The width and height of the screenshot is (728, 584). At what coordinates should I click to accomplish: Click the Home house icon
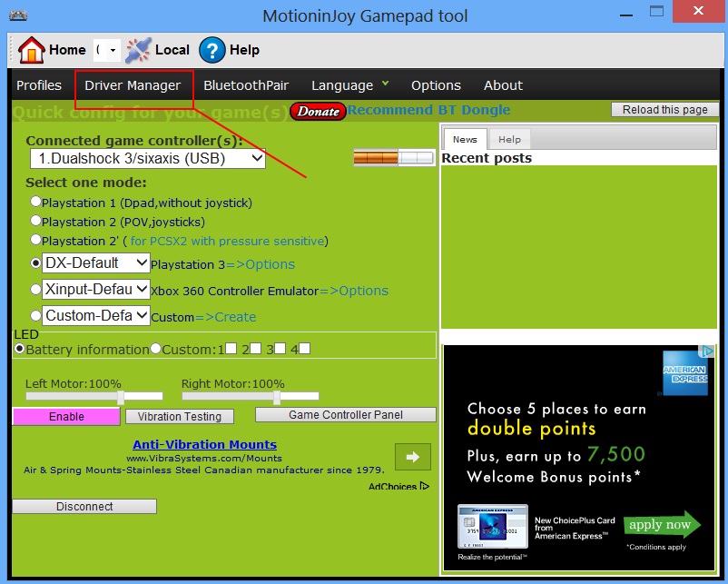pyautogui.click(x=31, y=49)
